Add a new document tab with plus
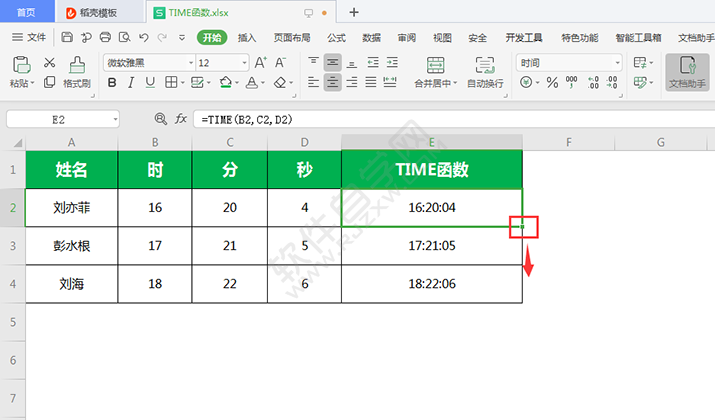This screenshot has height=420, width=715. (354, 12)
